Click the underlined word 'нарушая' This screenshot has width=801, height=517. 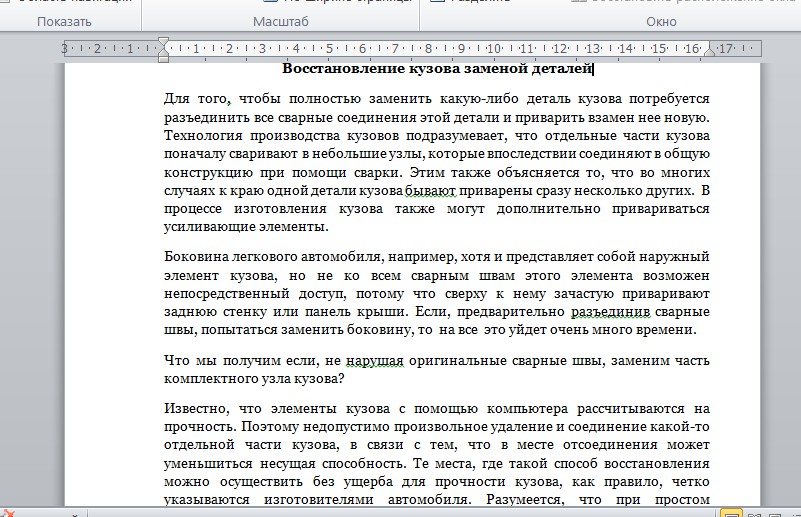point(375,361)
